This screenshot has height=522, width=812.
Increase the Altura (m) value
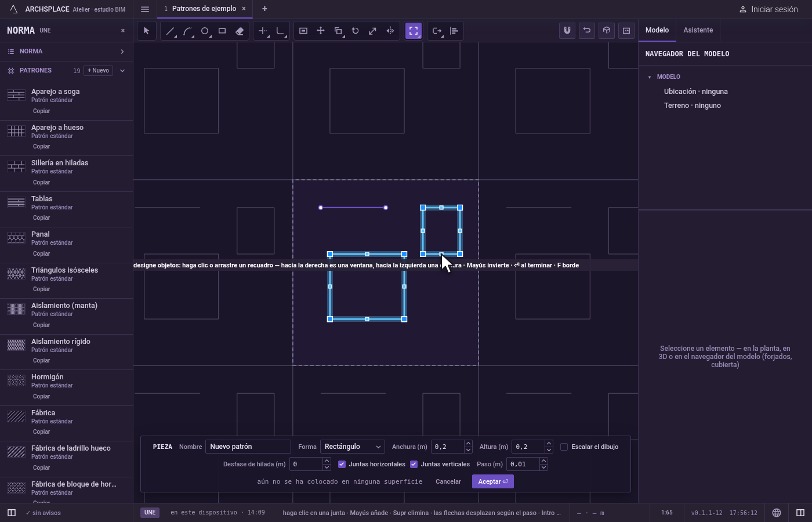coord(549,444)
